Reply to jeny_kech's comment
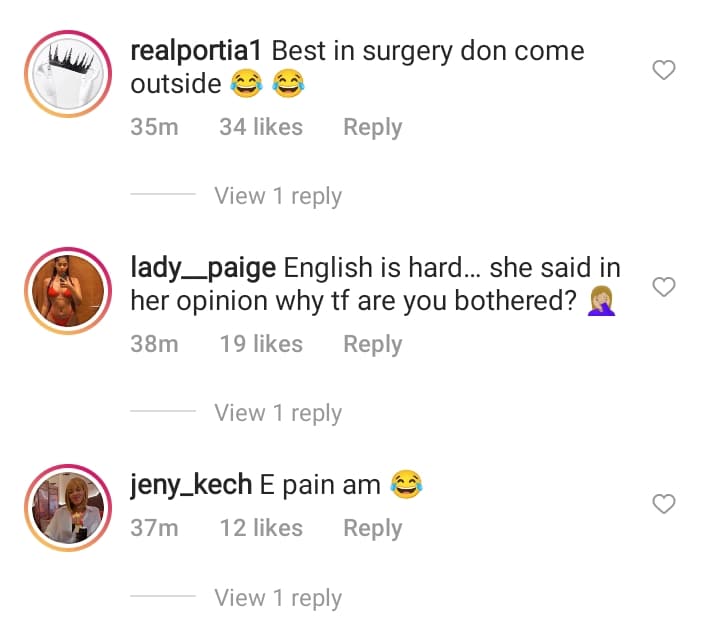720x632 pixels. point(372,528)
